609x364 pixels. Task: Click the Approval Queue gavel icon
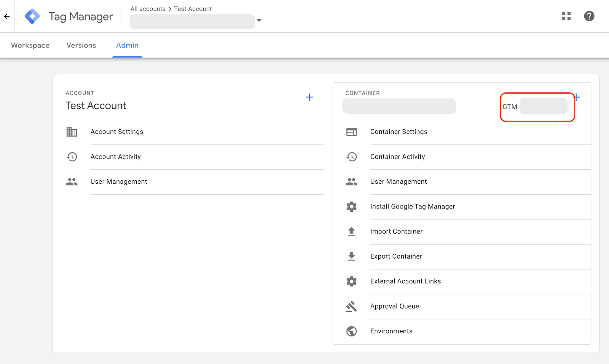tap(351, 306)
